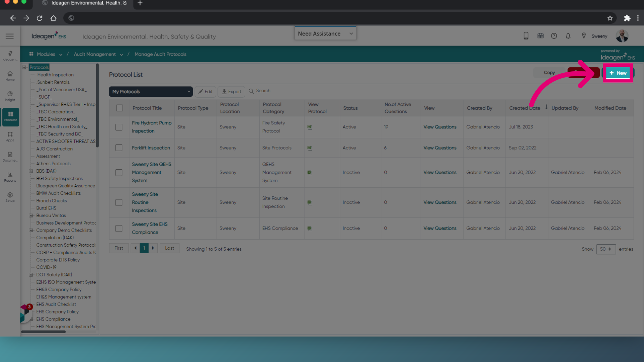Click browser reload button
644x362 pixels.
40,18
